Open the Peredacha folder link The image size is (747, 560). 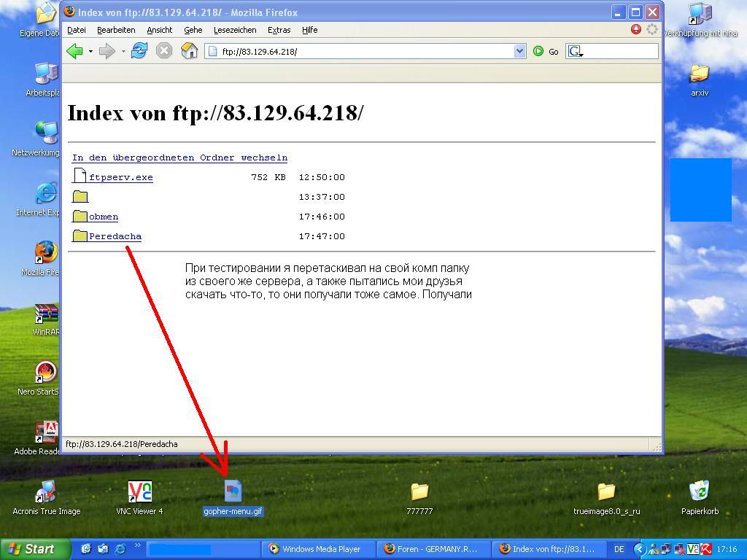pyautogui.click(x=115, y=236)
